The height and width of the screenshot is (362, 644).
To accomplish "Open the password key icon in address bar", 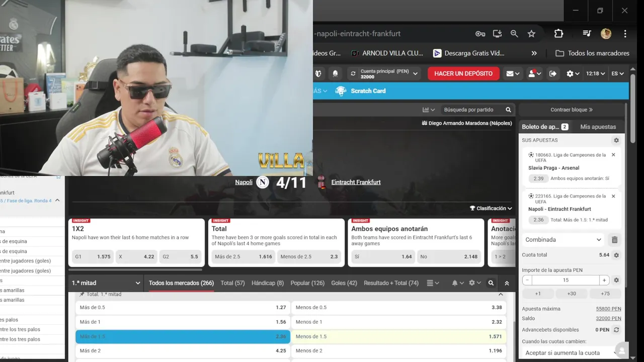I will coord(480,34).
